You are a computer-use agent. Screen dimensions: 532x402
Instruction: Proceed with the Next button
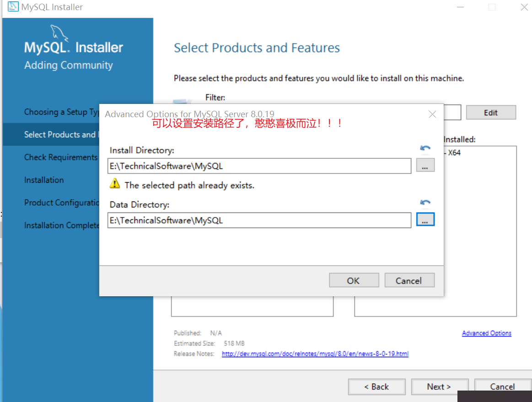click(440, 387)
